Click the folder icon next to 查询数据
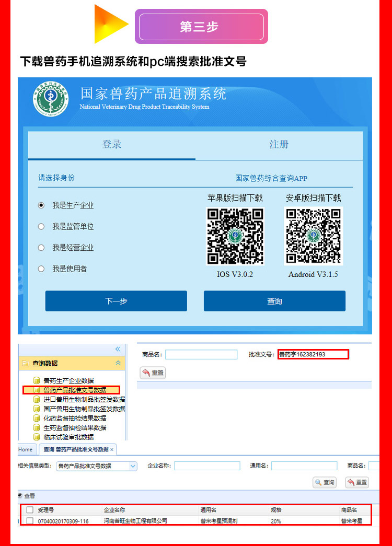 point(25,363)
